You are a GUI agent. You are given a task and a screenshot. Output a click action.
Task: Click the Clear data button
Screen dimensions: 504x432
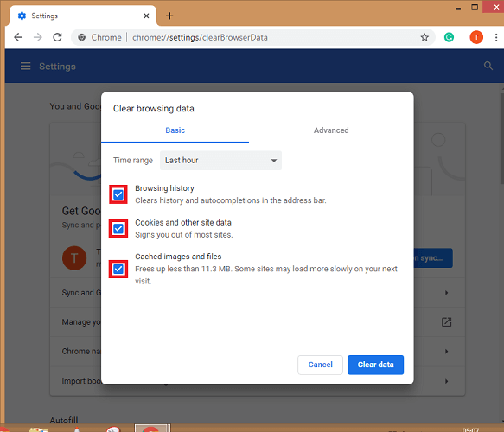pos(375,365)
